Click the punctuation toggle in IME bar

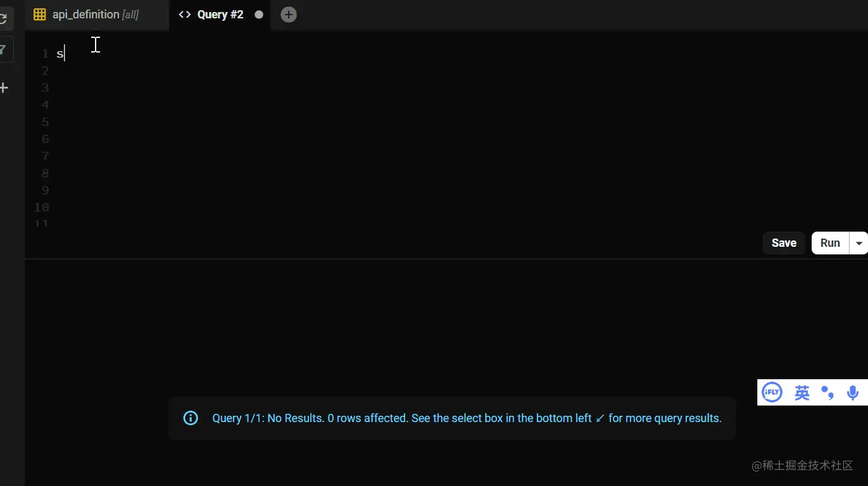coord(827,393)
